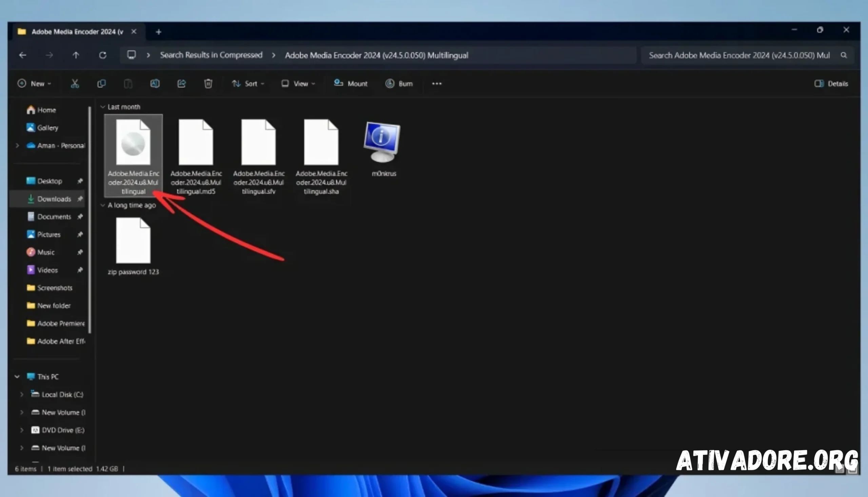The width and height of the screenshot is (868, 497).
Task: Restore down the File Explorer window
Action: click(x=820, y=30)
